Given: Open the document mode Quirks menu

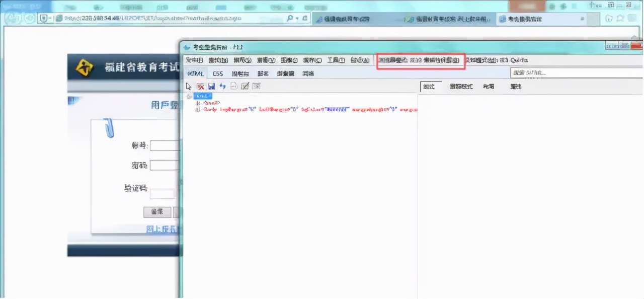Looking at the screenshot, I should click(496, 60).
